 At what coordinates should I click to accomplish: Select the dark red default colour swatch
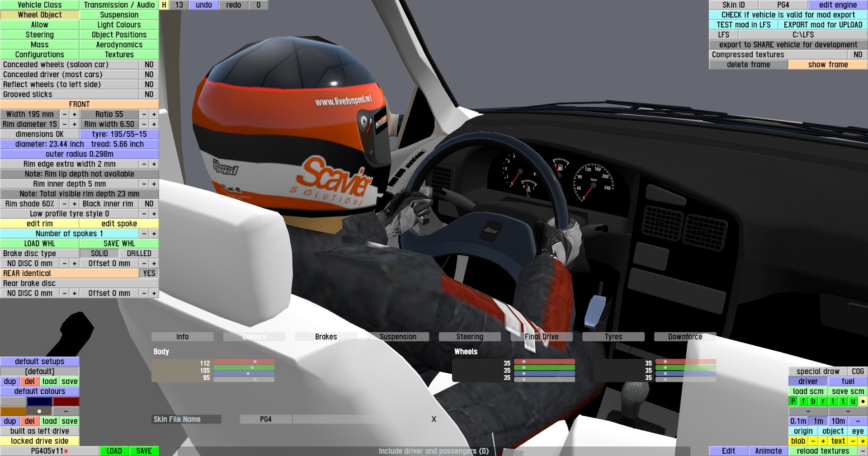(66, 401)
